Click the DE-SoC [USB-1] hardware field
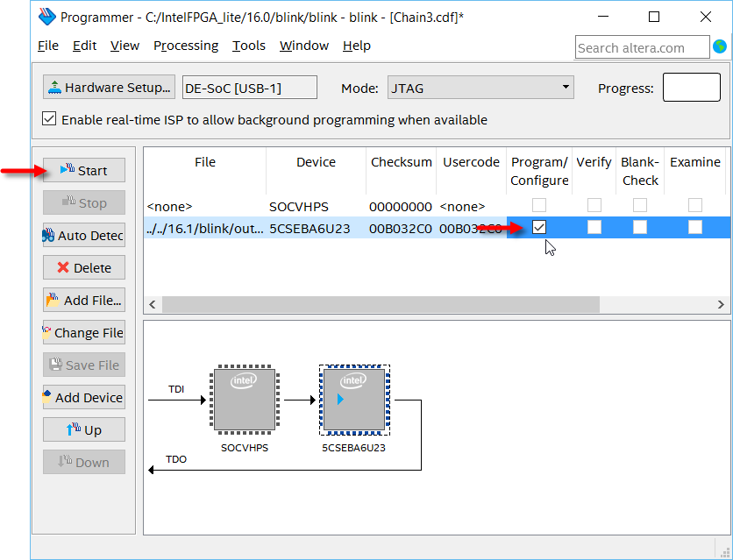This screenshot has width=733, height=560. coord(250,88)
